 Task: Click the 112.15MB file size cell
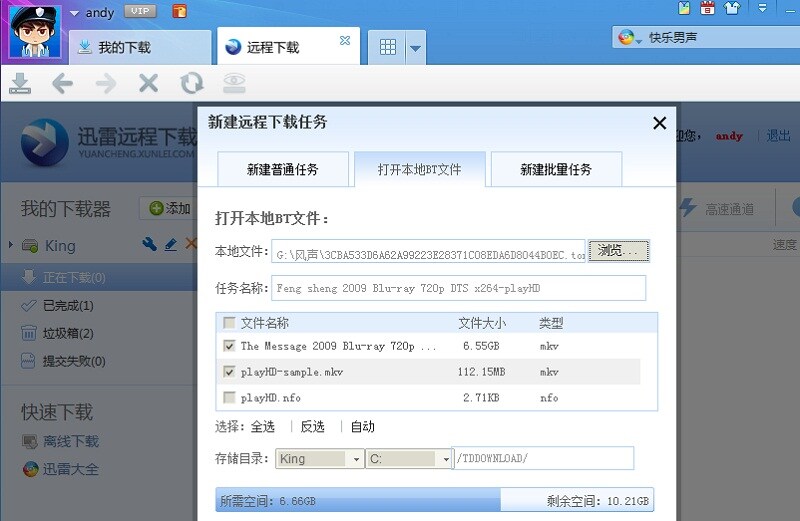coord(481,371)
